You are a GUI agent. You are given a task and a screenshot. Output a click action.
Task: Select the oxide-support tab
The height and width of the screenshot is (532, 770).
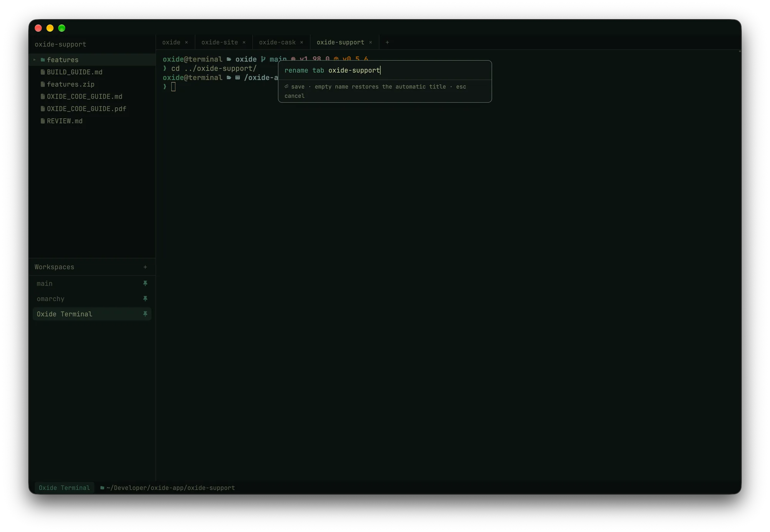pyautogui.click(x=340, y=42)
